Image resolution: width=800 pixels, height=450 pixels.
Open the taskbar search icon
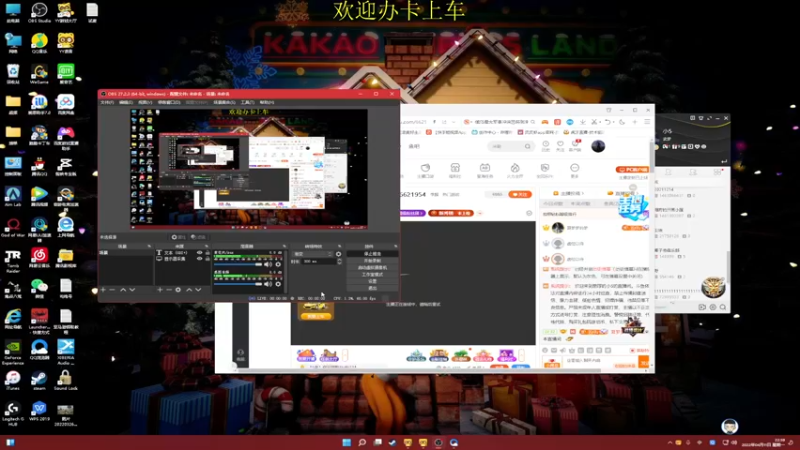362,442
